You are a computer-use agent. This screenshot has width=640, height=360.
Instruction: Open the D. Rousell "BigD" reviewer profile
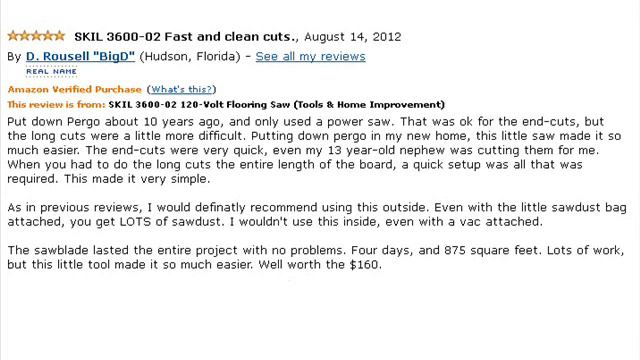coord(80,56)
